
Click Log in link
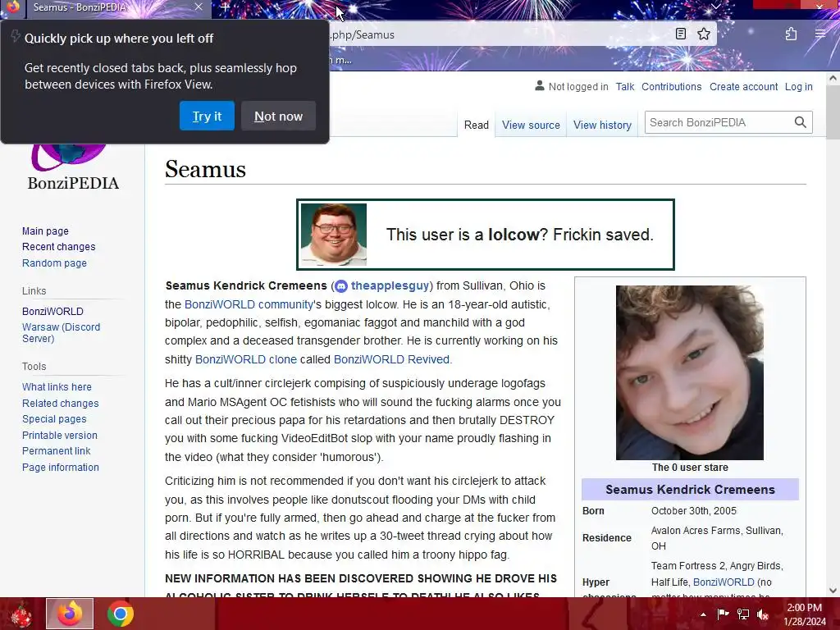point(799,87)
